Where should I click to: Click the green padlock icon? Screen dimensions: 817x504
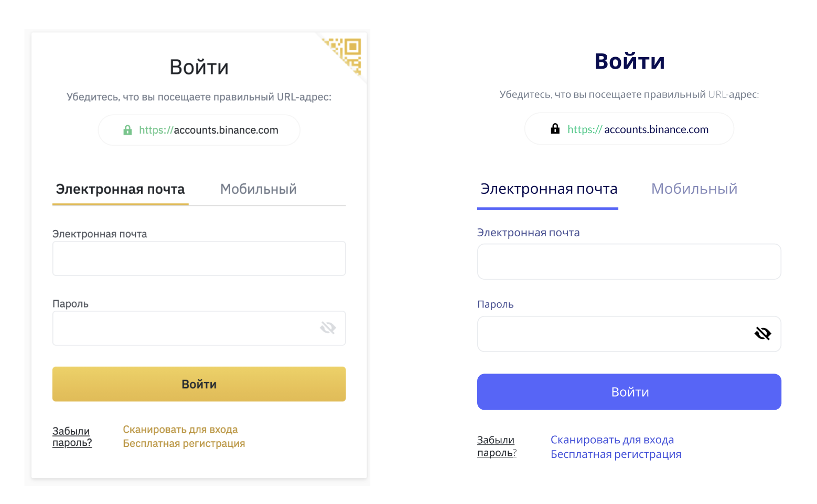click(x=127, y=130)
